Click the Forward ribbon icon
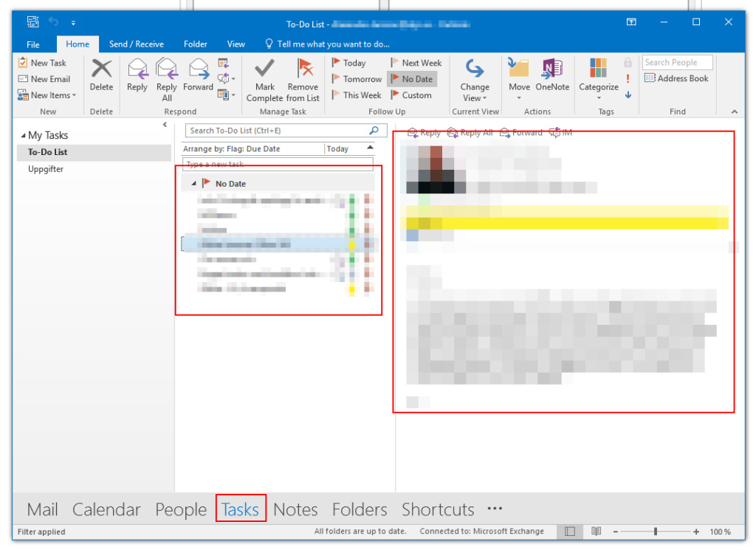This screenshot has width=756, height=550. (x=198, y=70)
